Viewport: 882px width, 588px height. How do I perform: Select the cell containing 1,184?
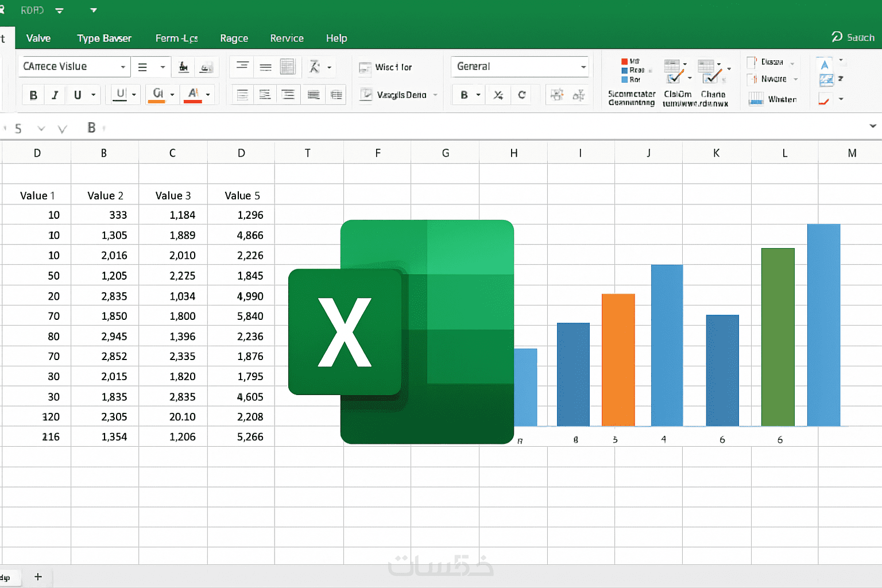point(173,215)
